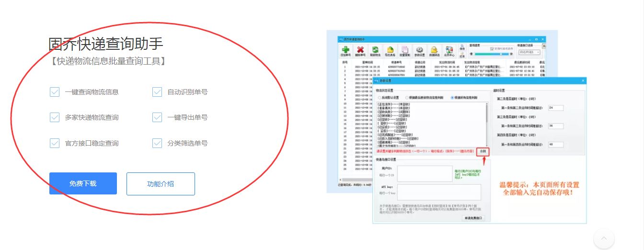
Task: Select the 根据所有信息判断 radio option
Action: tap(452, 97)
